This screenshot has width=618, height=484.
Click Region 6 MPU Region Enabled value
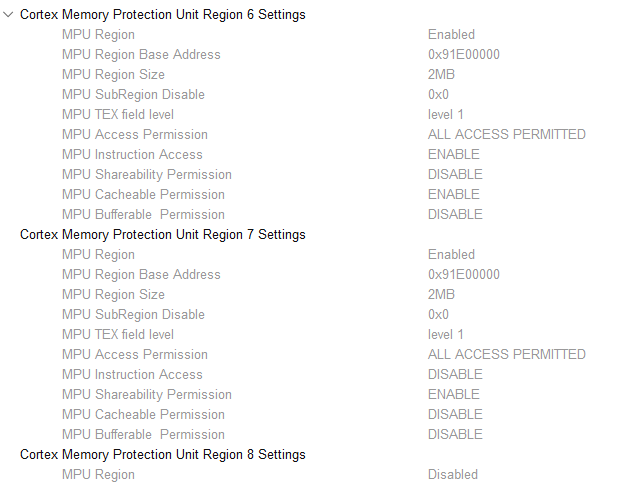pos(451,35)
